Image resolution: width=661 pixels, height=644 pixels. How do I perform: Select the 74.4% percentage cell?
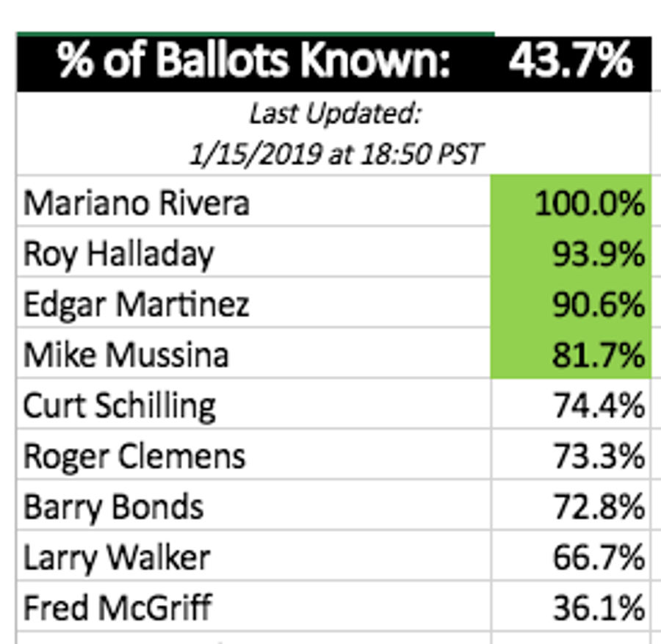tap(571, 403)
